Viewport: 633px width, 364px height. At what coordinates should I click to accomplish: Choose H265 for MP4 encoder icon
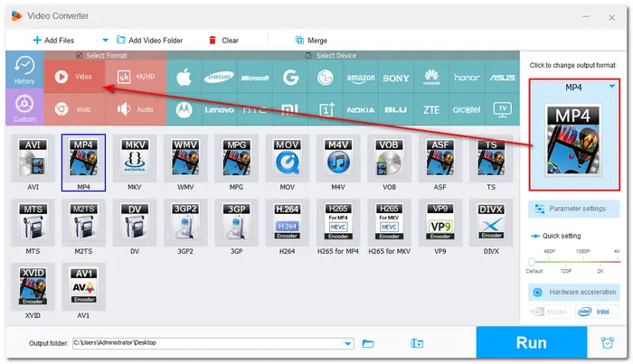(338, 222)
